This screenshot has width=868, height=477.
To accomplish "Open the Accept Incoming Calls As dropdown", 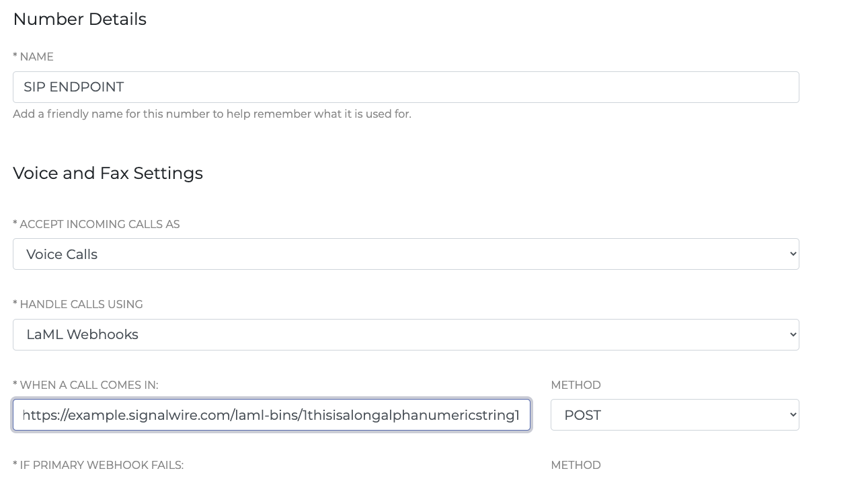I will pyautogui.click(x=405, y=254).
